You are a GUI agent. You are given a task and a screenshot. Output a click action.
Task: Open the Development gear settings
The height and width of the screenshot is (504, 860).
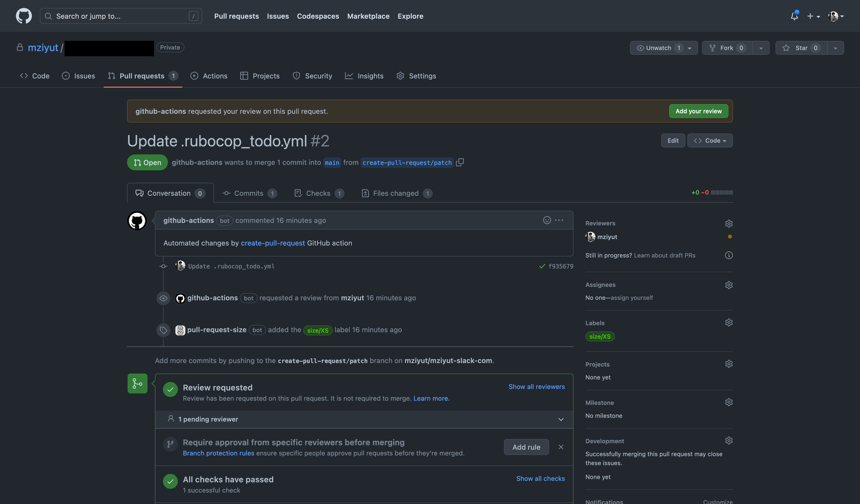[729, 441]
